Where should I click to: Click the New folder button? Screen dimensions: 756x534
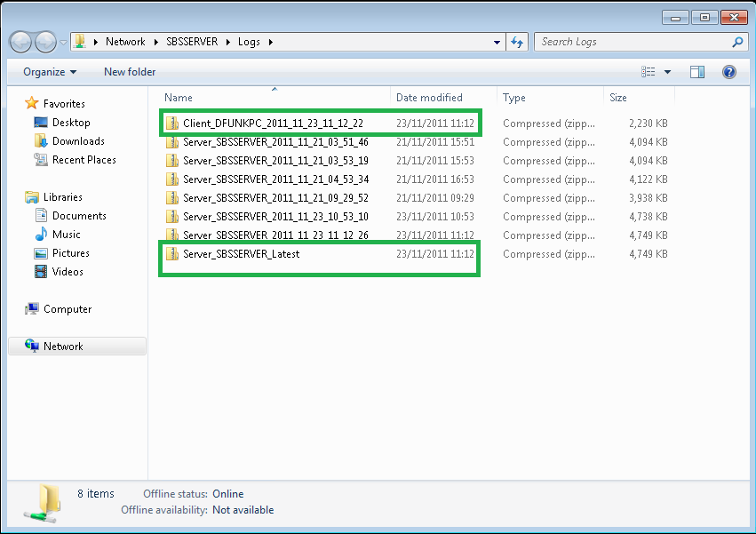coord(130,72)
